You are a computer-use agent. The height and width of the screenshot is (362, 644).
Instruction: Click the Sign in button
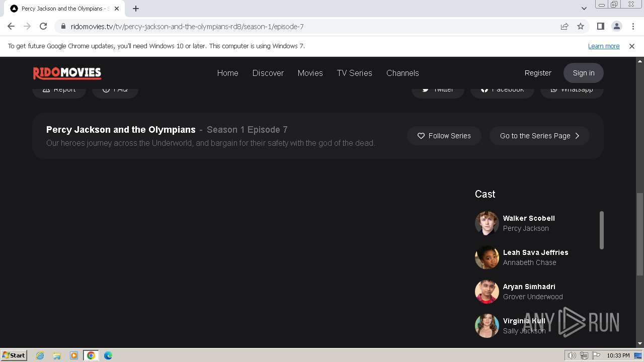584,73
